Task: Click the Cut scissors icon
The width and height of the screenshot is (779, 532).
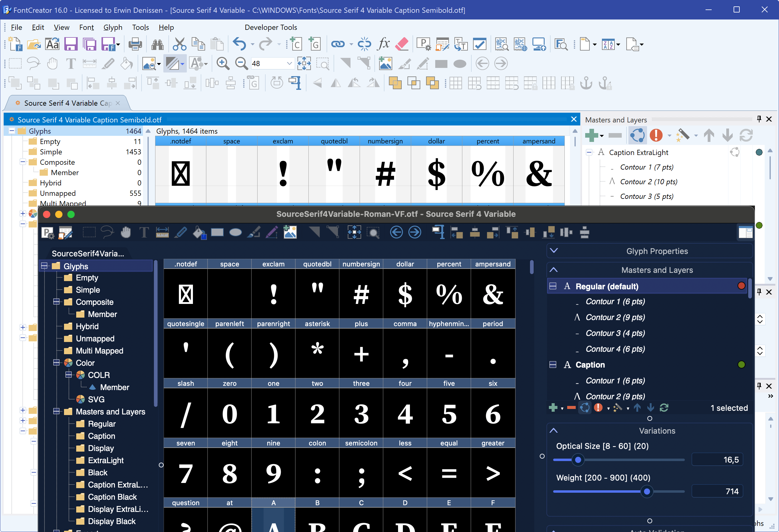Action: coord(179,44)
